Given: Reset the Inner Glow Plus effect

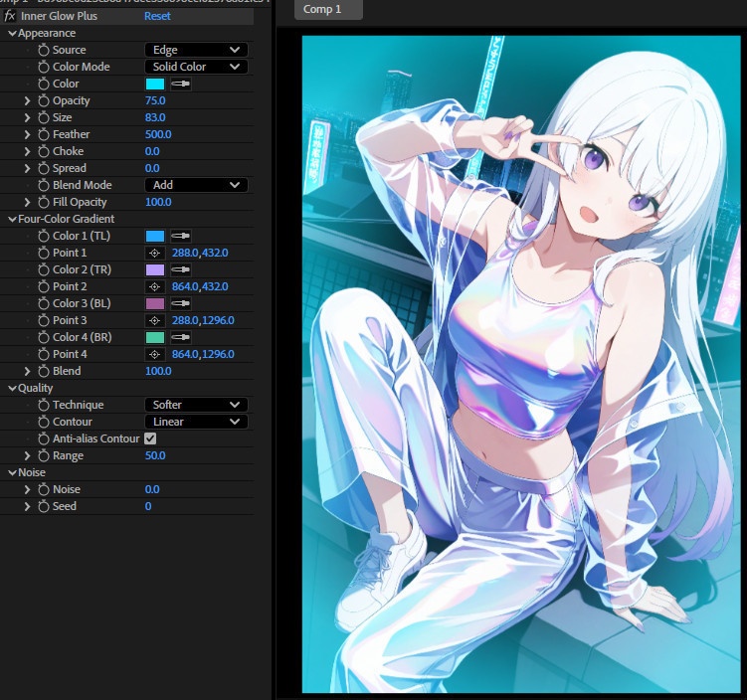Looking at the screenshot, I should [157, 16].
